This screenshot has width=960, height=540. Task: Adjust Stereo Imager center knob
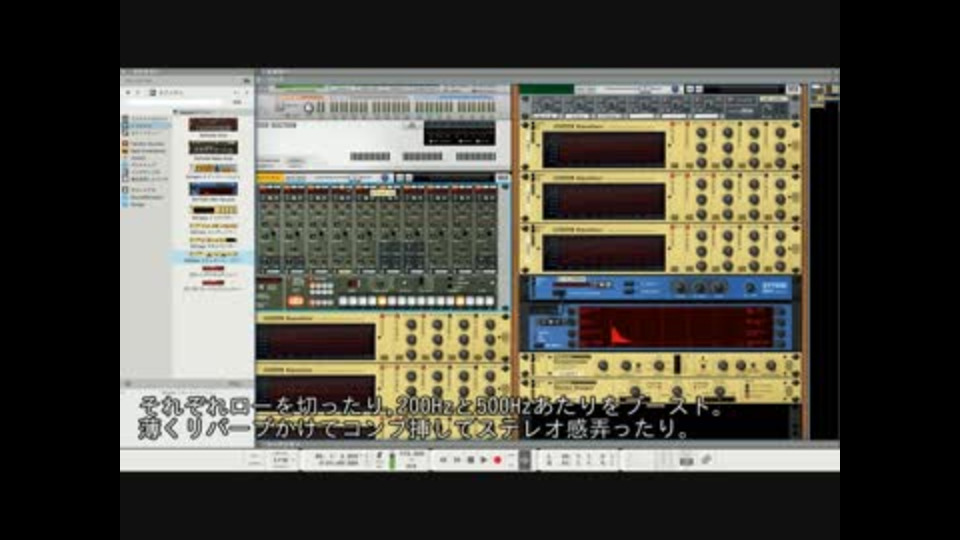(x=677, y=392)
